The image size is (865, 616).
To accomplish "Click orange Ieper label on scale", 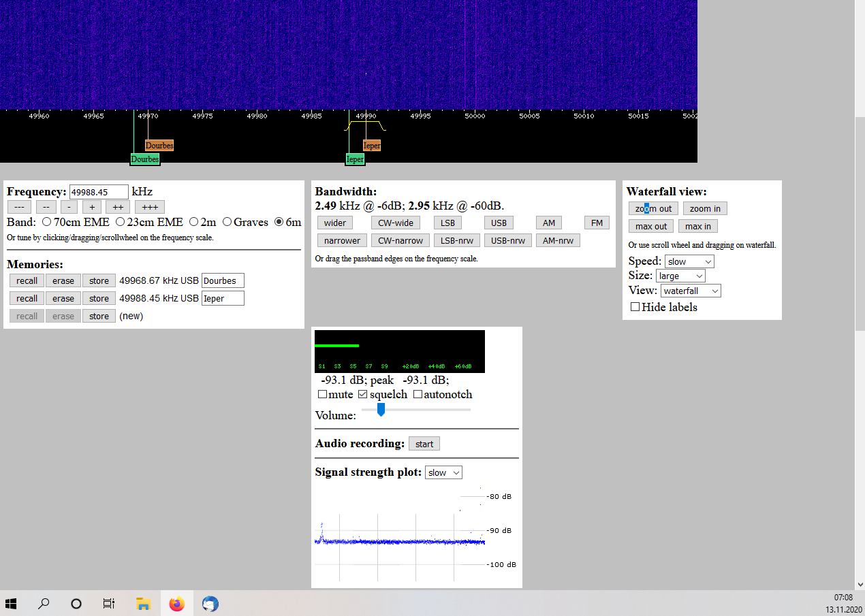I will pyautogui.click(x=372, y=145).
